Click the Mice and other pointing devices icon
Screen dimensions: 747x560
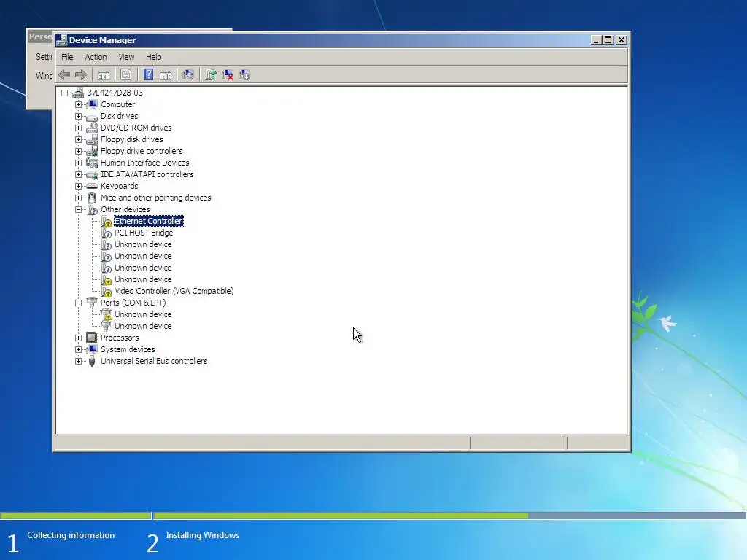tap(92, 198)
